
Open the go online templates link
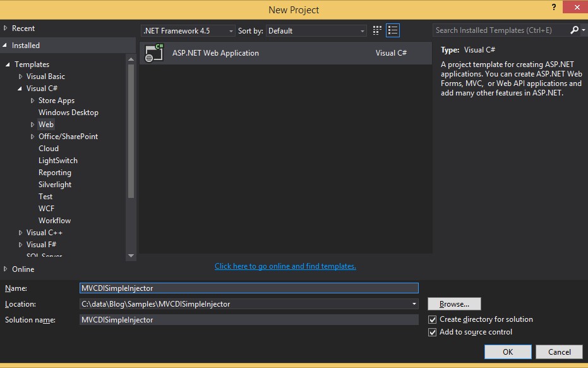tap(285, 266)
